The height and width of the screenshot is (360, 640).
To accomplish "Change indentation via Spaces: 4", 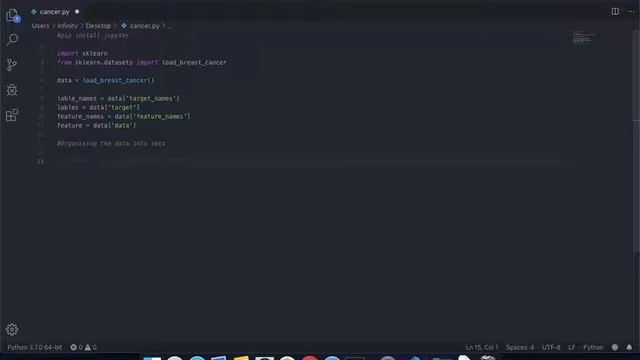I will [520, 347].
